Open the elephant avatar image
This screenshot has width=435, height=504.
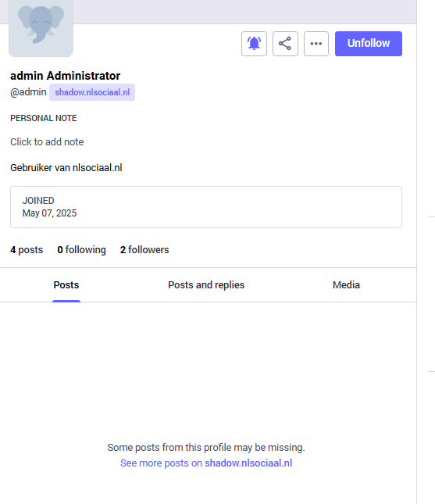point(41,27)
